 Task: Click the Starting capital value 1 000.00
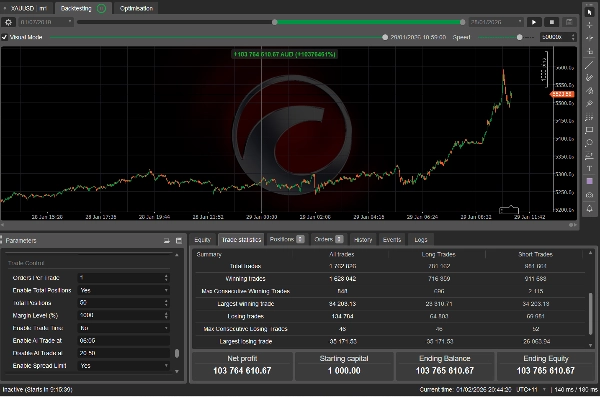tap(344, 371)
